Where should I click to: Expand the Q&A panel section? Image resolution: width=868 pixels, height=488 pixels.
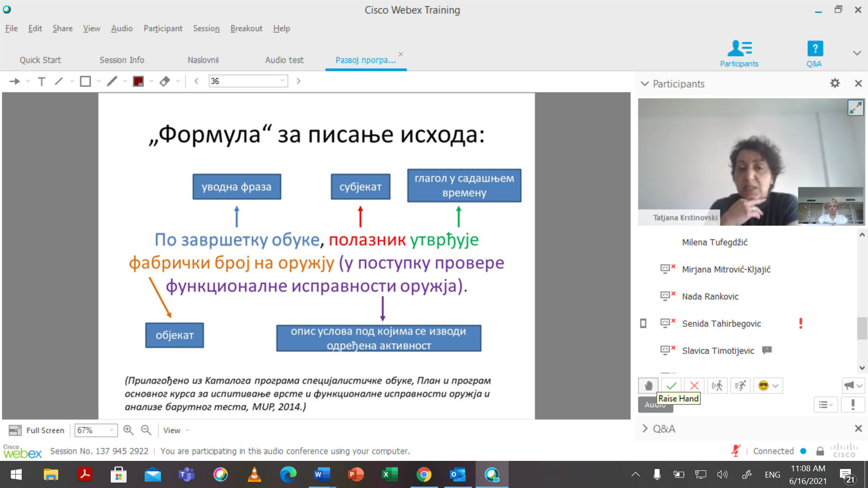(645, 429)
